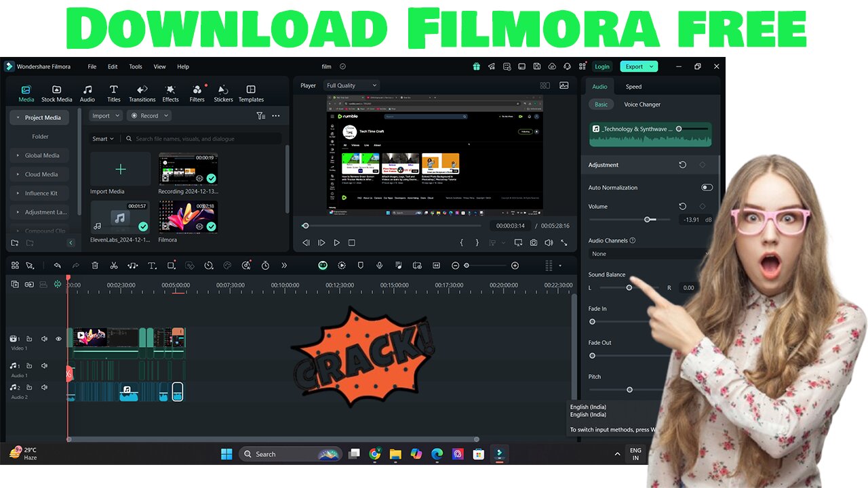Screen dimensions: 868x488
Task: Take a snapshot with the camera icon
Action: coord(534,243)
